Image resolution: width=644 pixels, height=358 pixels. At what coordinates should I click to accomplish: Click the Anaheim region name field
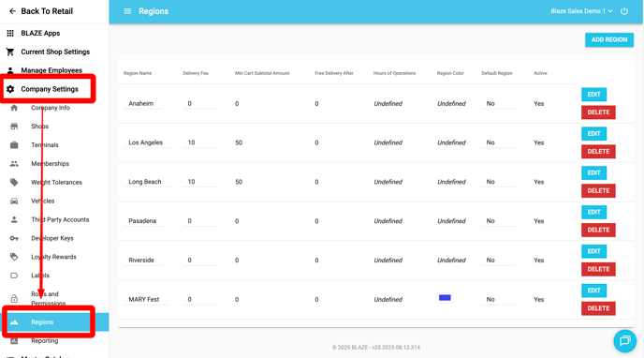[143, 104]
